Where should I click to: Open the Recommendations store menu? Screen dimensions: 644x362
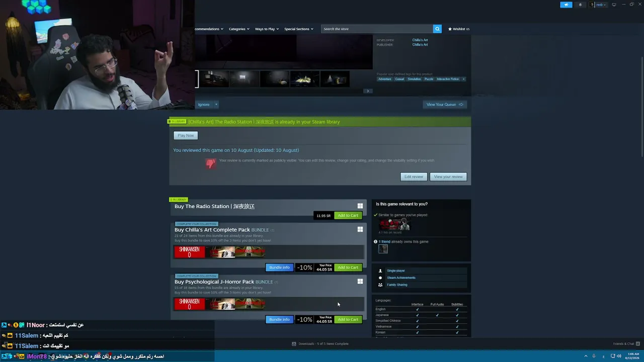tap(209, 29)
